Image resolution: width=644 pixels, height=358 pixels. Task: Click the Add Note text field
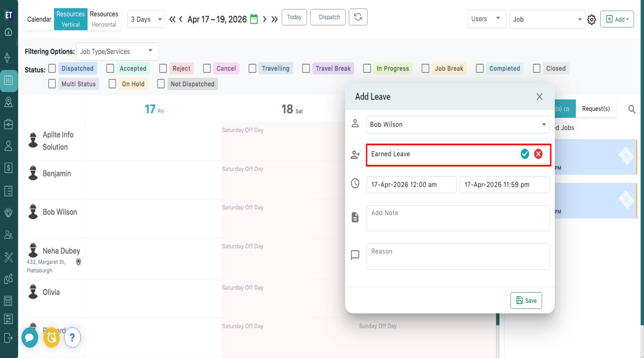click(x=458, y=218)
